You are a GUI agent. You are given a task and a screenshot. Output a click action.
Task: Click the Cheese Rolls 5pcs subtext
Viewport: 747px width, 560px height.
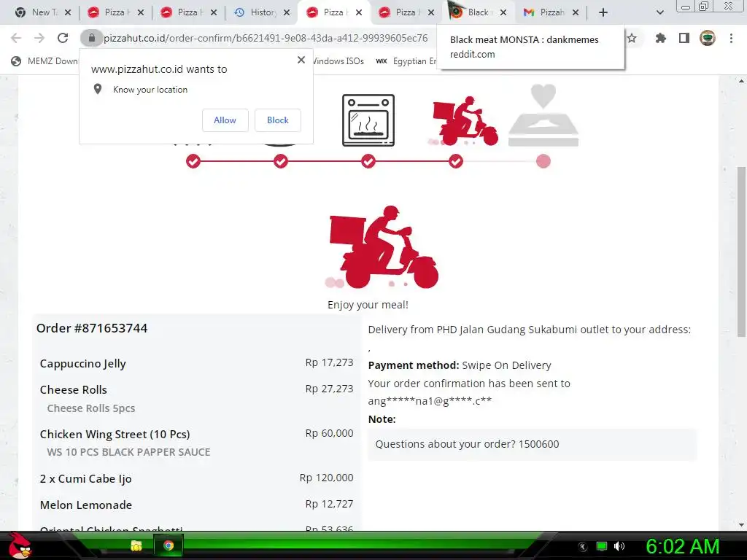(91, 408)
